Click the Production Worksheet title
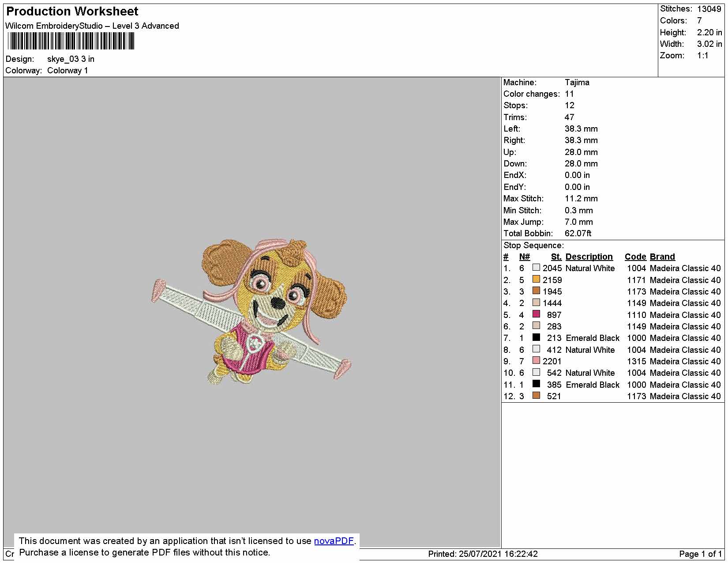Screen dimensions: 728x563 coord(72,11)
